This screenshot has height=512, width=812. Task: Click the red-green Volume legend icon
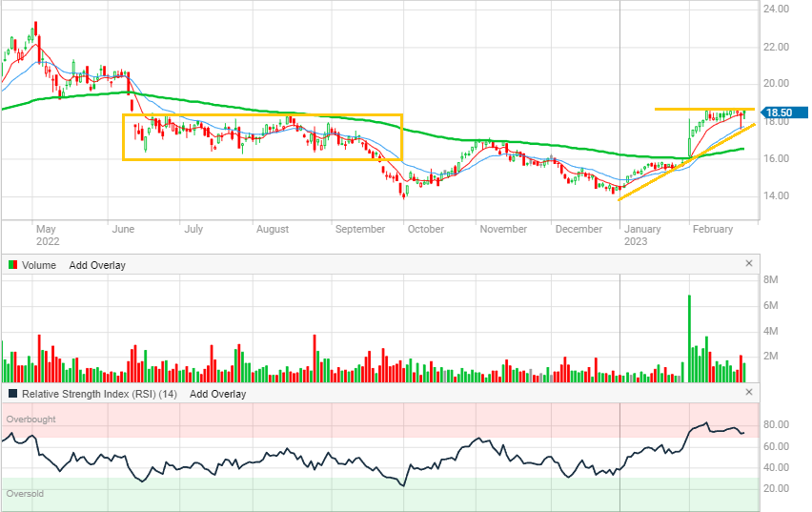pyautogui.click(x=12, y=265)
